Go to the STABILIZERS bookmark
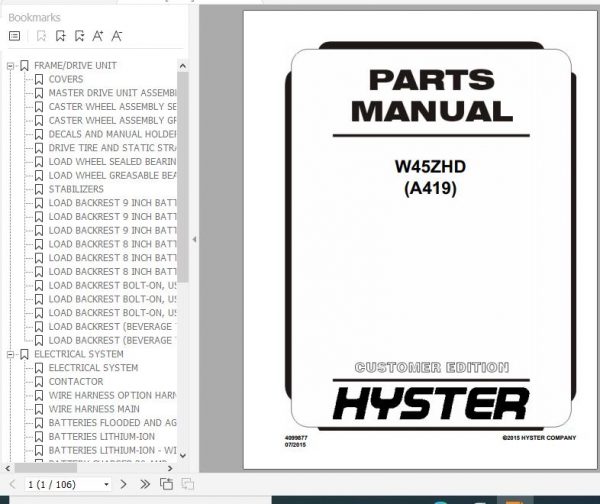600x504 pixels. 76,189
